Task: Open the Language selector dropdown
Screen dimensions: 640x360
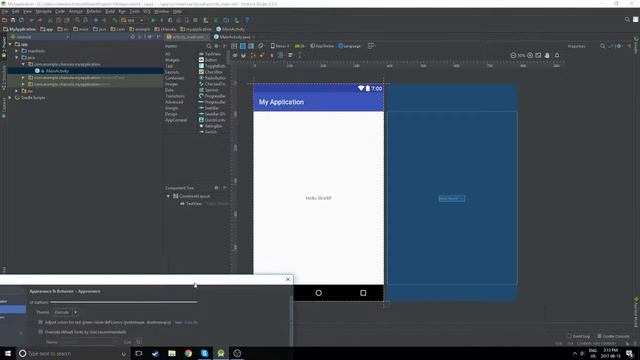Action: tap(350, 46)
